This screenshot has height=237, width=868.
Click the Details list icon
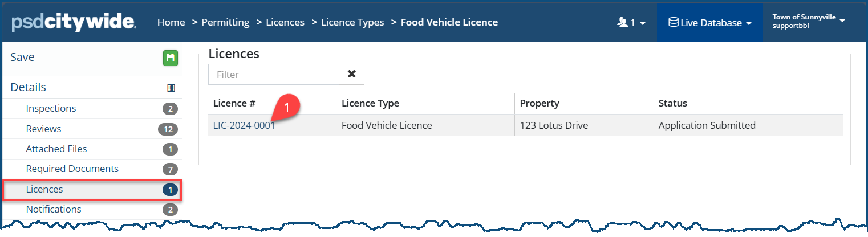pyautogui.click(x=171, y=88)
